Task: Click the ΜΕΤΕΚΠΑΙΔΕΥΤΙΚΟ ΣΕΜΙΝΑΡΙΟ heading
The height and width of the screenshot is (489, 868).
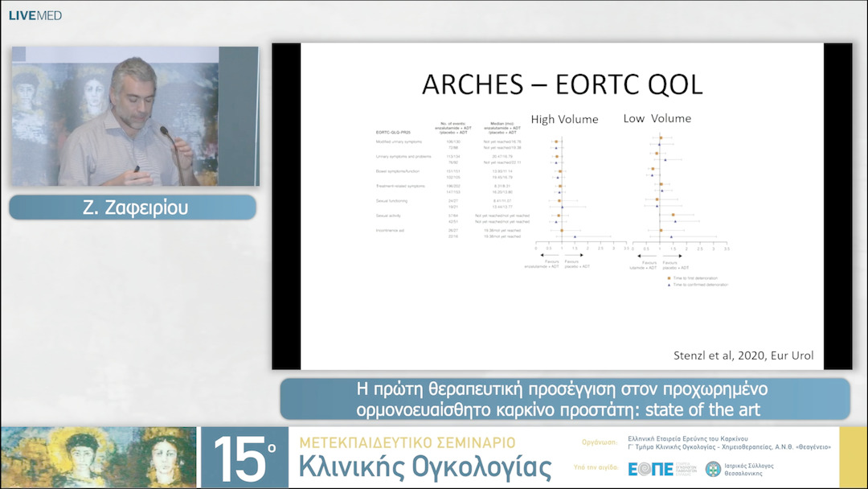Action: click(x=407, y=442)
